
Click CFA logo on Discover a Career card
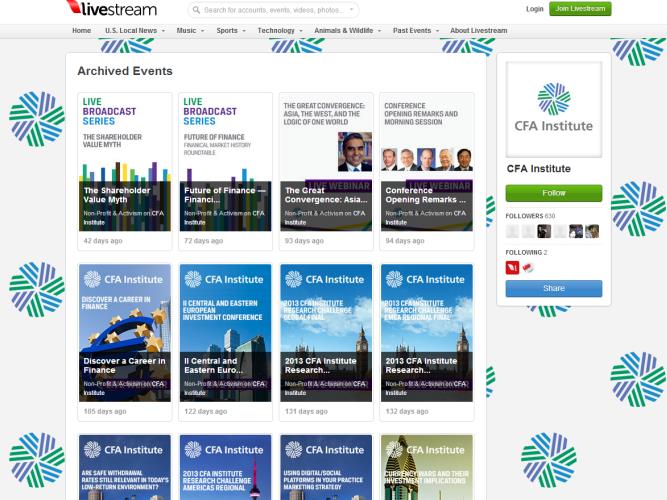123,280
